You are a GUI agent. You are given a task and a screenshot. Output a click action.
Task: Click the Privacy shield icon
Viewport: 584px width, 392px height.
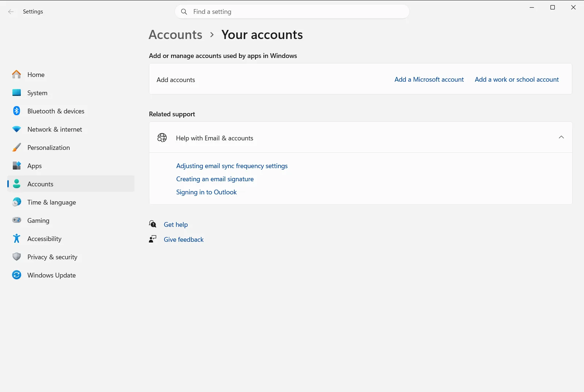(x=16, y=257)
